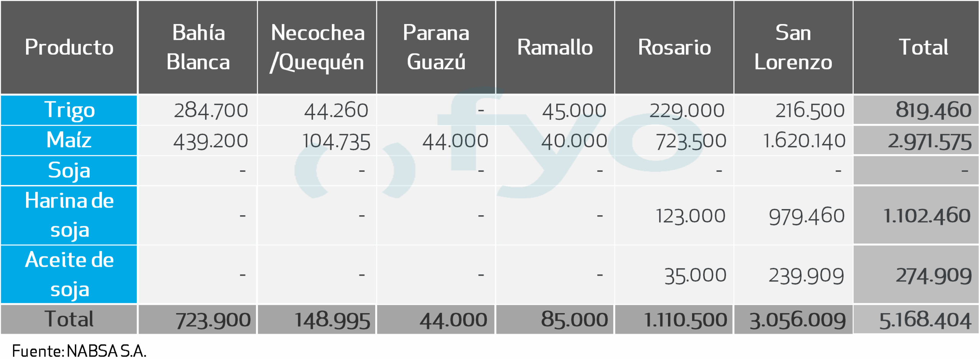Viewport: 980px width, 359px height.
Task: Click the Harina de soja row label
Action: pos(69,215)
